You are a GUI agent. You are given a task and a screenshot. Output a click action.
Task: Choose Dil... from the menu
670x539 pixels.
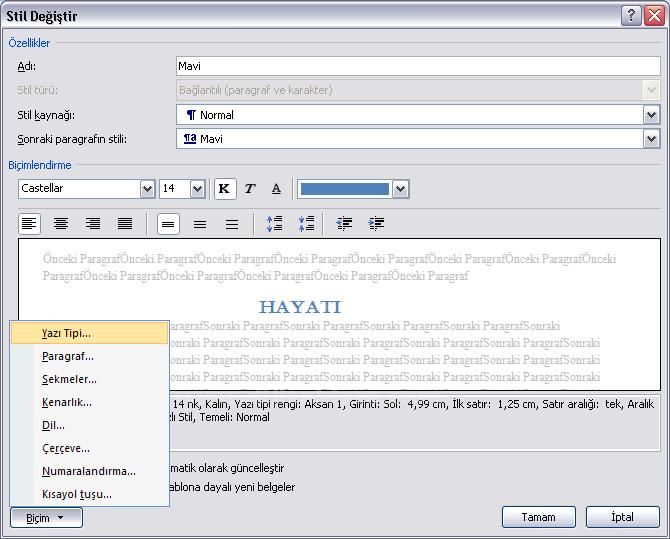point(89,425)
